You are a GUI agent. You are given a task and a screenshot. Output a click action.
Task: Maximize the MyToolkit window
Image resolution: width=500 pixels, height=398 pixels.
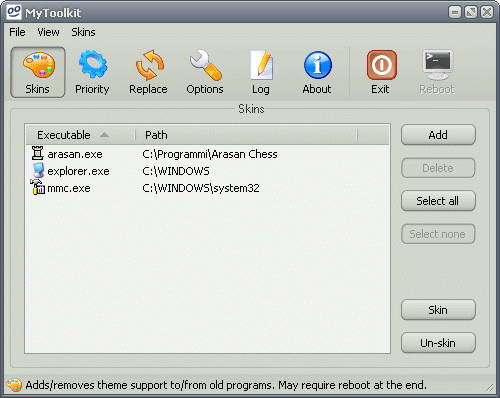471,12
